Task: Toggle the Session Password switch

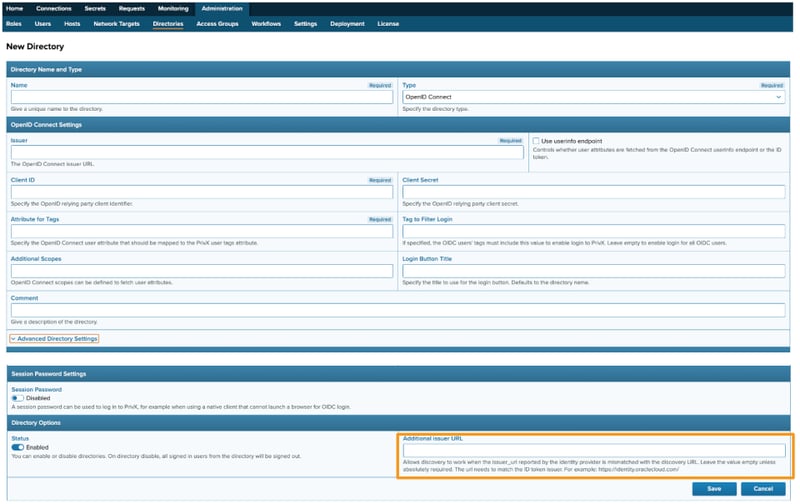Action: pos(18,397)
